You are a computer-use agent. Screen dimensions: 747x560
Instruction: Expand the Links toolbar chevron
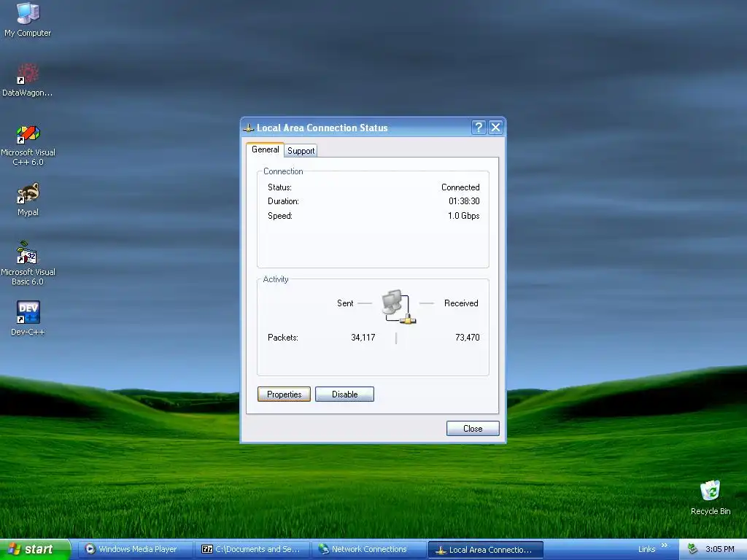point(665,545)
